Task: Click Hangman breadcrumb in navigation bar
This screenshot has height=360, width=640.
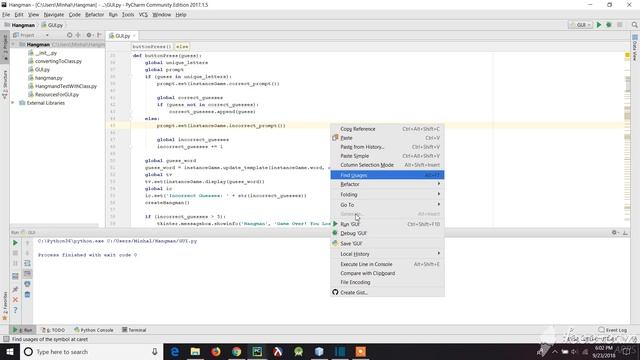Action: pos(20,25)
